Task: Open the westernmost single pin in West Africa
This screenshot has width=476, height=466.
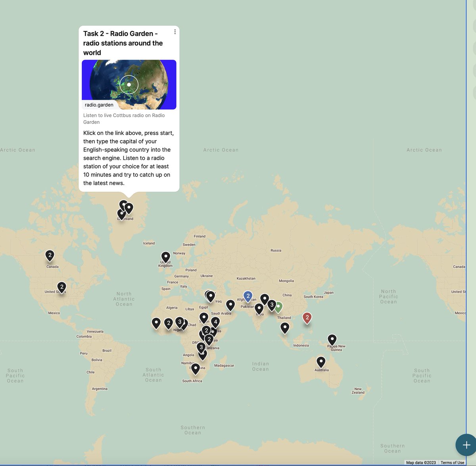Action: coord(156,324)
